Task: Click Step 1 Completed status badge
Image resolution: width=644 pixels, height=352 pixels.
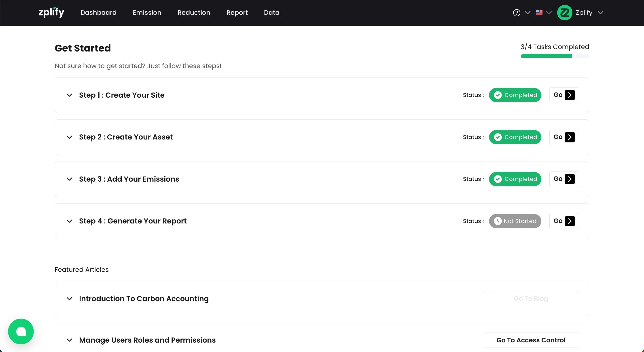Action: [x=515, y=95]
